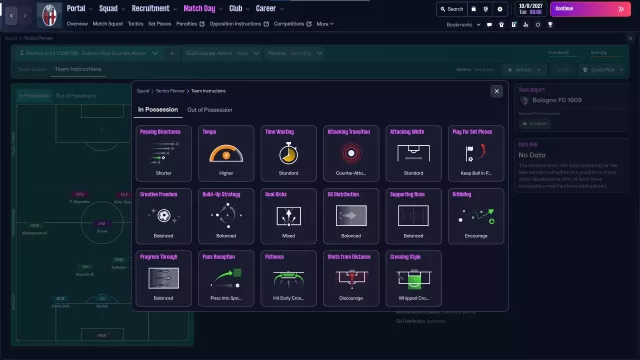Open the Opposition Instructions submenu item
Image resolution: width=640 pixels, height=360 pixels.
coord(239,24)
